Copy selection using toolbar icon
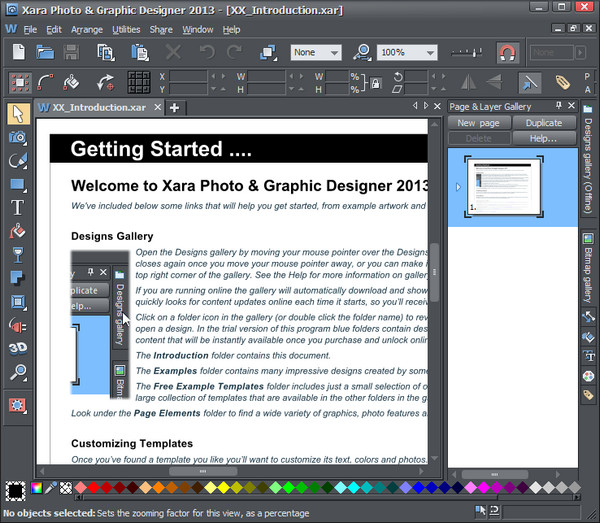This screenshot has width=600, height=523. pyautogui.click(x=106, y=52)
